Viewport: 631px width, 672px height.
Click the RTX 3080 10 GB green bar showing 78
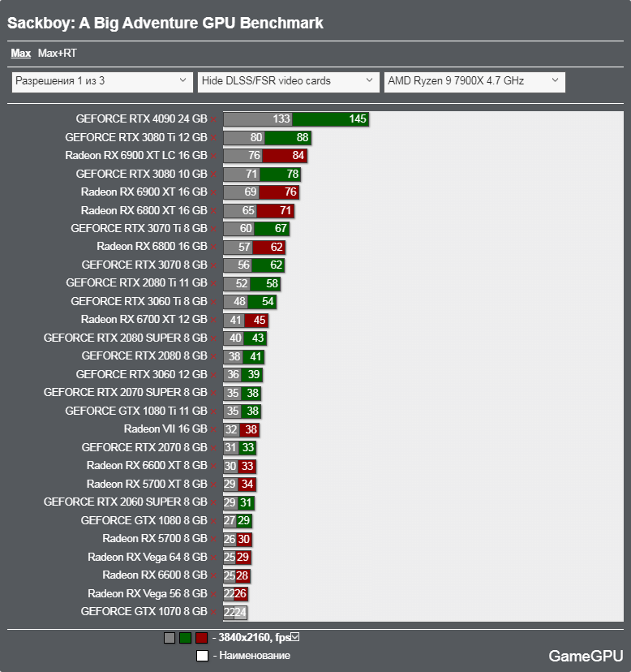coord(281,174)
